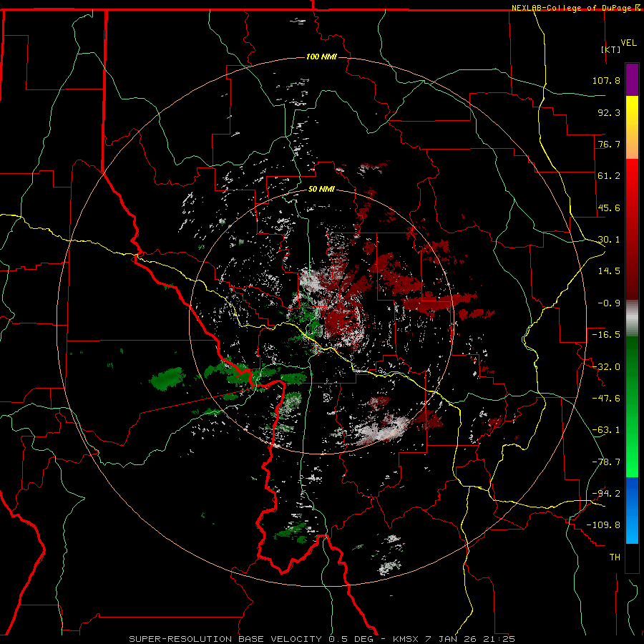The width and height of the screenshot is (644, 644).
Task: Click the -0.9 legend value
Action: click(x=609, y=303)
